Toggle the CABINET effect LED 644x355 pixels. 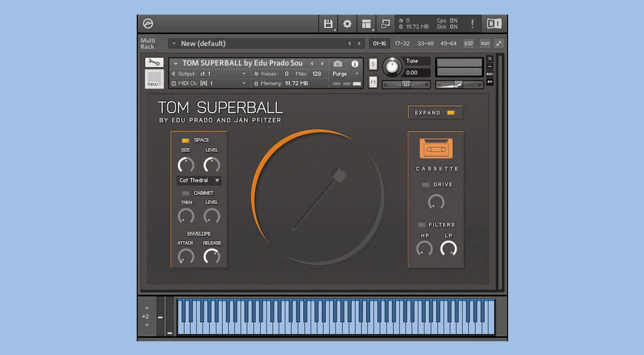185,193
